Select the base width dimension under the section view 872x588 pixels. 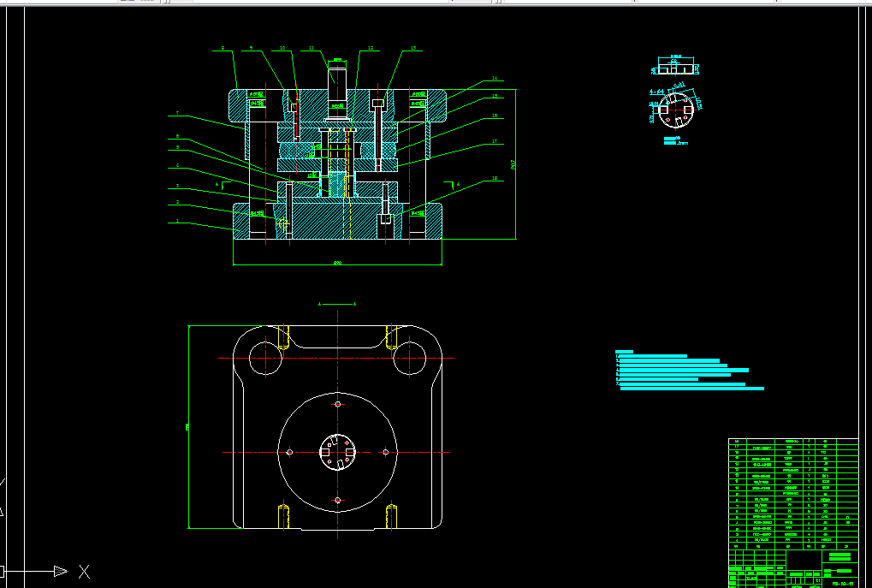tap(337, 263)
